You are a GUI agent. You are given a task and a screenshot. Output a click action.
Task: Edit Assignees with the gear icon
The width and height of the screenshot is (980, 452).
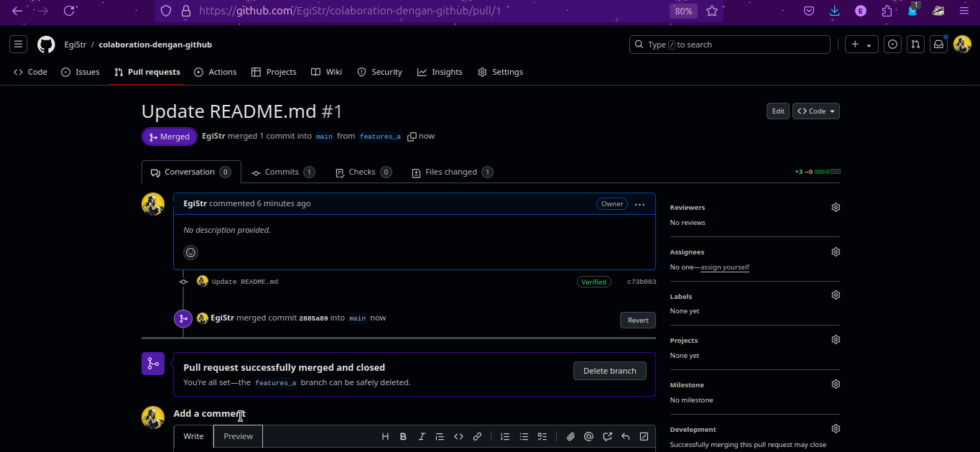tap(836, 252)
